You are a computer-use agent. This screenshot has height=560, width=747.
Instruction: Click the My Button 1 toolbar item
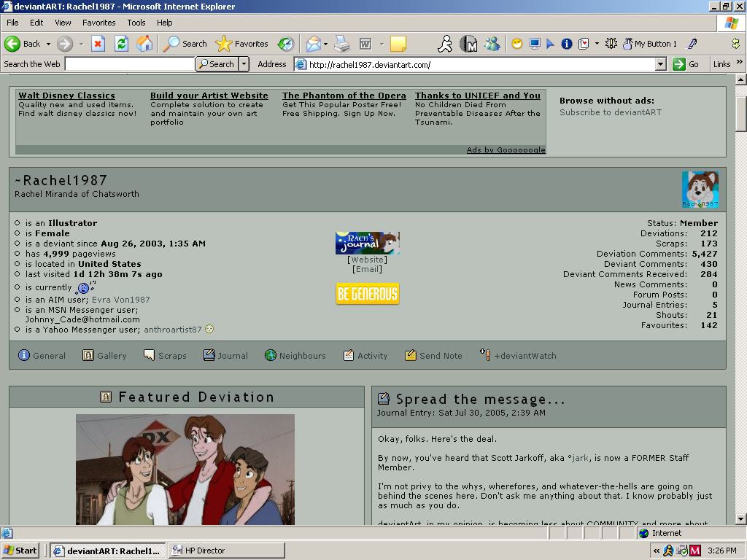650,44
